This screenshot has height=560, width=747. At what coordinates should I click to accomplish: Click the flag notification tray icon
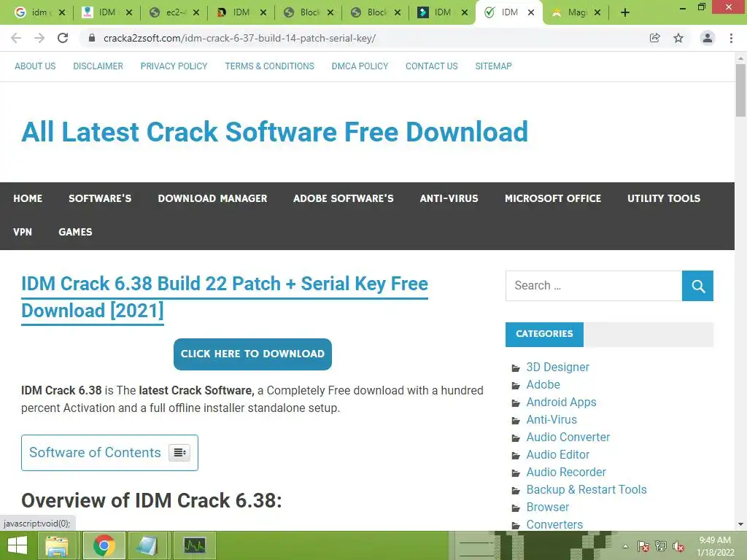coord(643,546)
